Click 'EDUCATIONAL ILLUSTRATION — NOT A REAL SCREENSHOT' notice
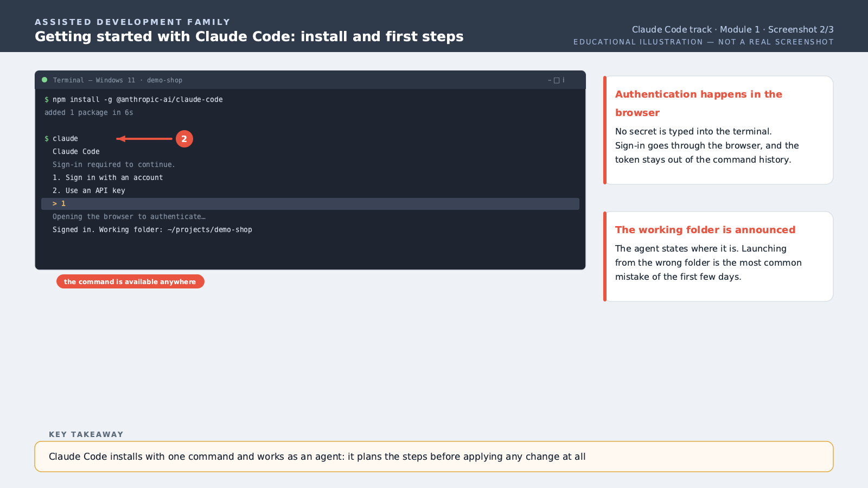 (704, 42)
